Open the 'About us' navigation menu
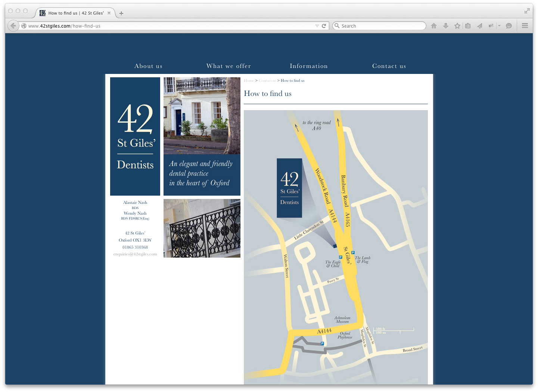The height and width of the screenshot is (392, 538). tap(148, 66)
